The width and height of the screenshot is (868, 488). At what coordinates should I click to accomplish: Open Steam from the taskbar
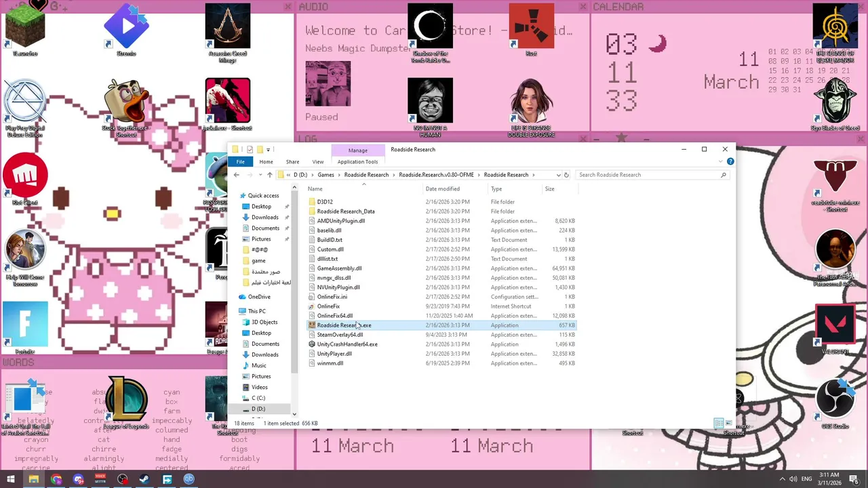pyautogui.click(x=144, y=479)
